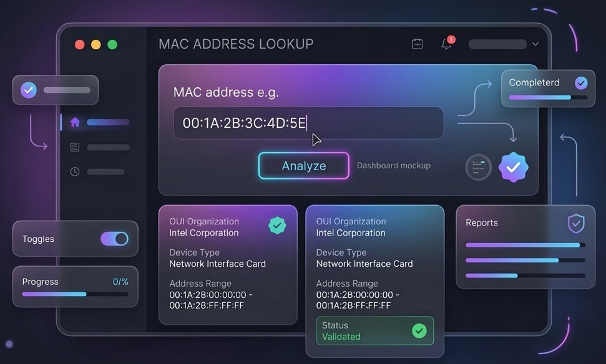
Task: Click the green maximize window button
Action: click(112, 45)
